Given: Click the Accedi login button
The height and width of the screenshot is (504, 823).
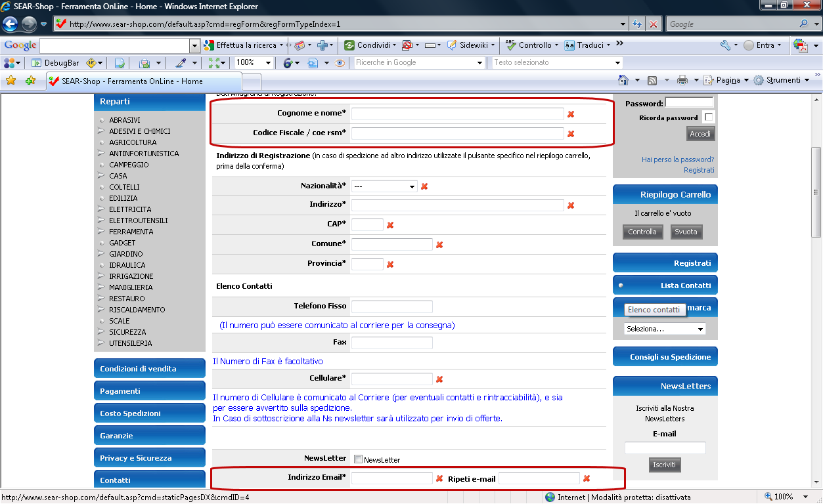Looking at the screenshot, I should 700,134.
